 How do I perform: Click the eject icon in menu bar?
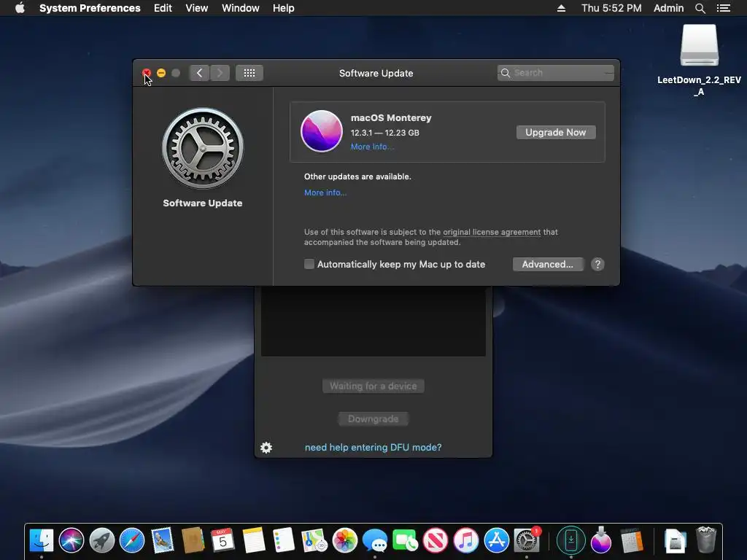pyautogui.click(x=561, y=8)
